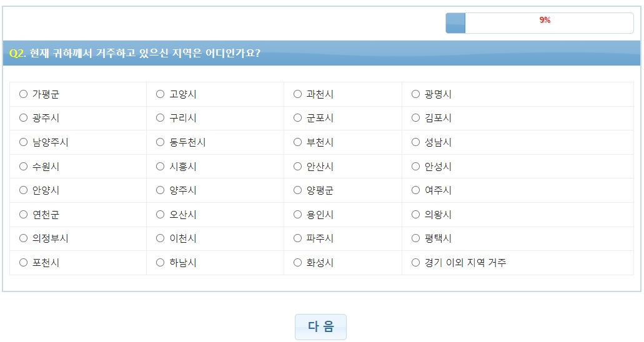This screenshot has width=644, height=342.
Task: Select the 의정부시 radio button
Action: pyautogui.click(x=23, y=238)
